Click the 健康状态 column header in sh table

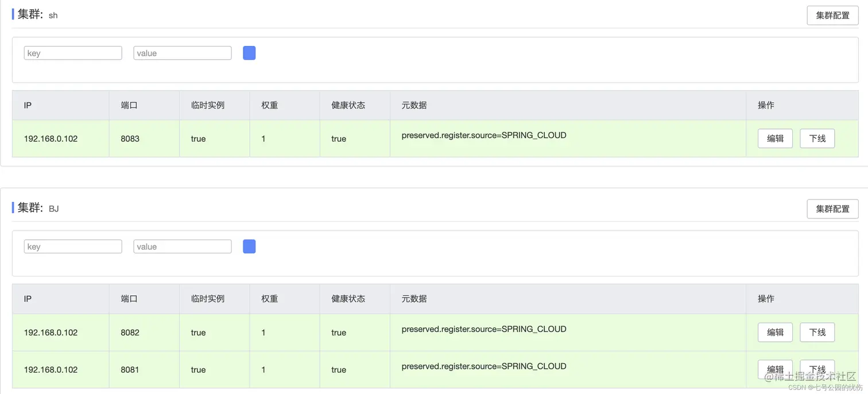coord(348,106)
